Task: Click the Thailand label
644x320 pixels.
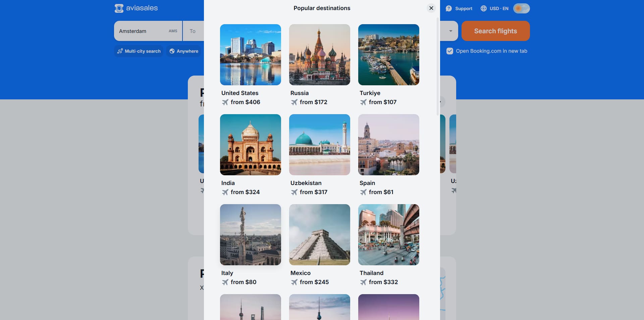Action: [371, 273]
